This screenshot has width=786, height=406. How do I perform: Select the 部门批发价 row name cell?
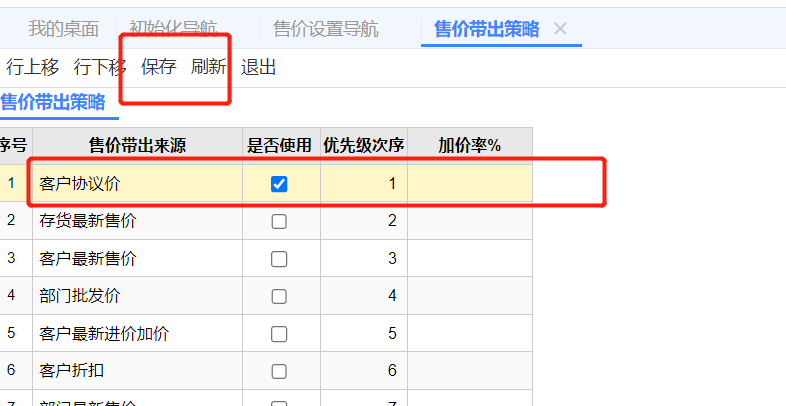click(137, 296)
